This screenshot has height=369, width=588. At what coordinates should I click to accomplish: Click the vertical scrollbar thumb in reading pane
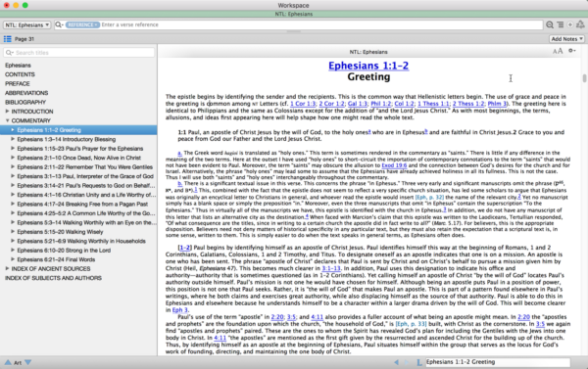[x=584, y=78]
